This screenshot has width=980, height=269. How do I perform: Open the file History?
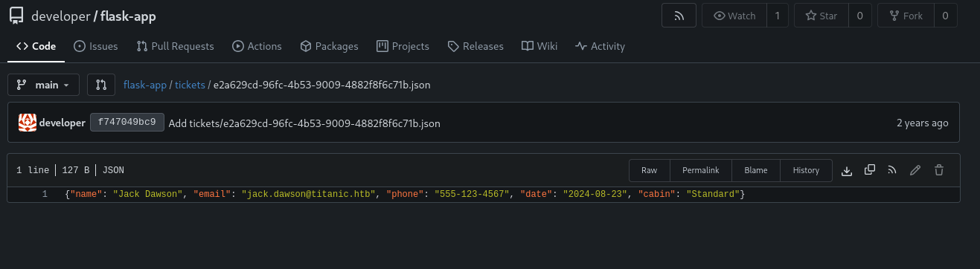coord(806,170)
